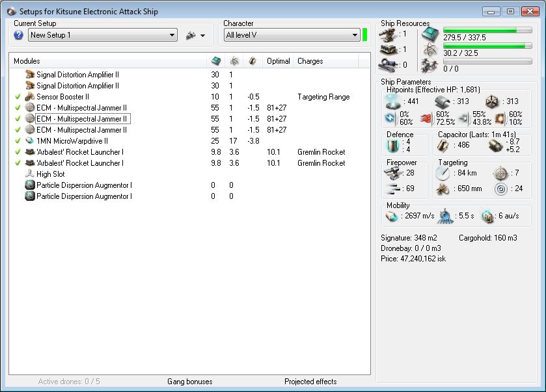Click the sensor strength icon showing 24
Image resolution: width=546 pixels, height=392 pixels.
pos(500,189)
